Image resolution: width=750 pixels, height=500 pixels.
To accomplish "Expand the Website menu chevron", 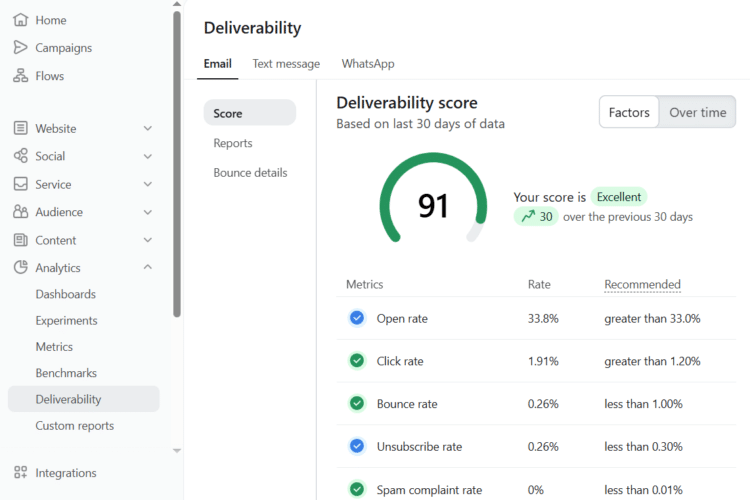I will pos(148,128).
